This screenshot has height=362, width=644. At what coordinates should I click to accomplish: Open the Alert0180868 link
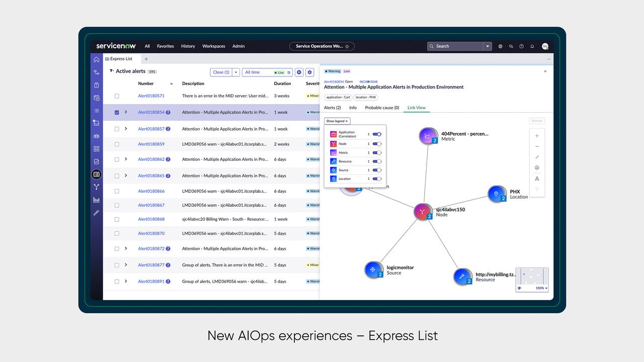click(151, 219)
